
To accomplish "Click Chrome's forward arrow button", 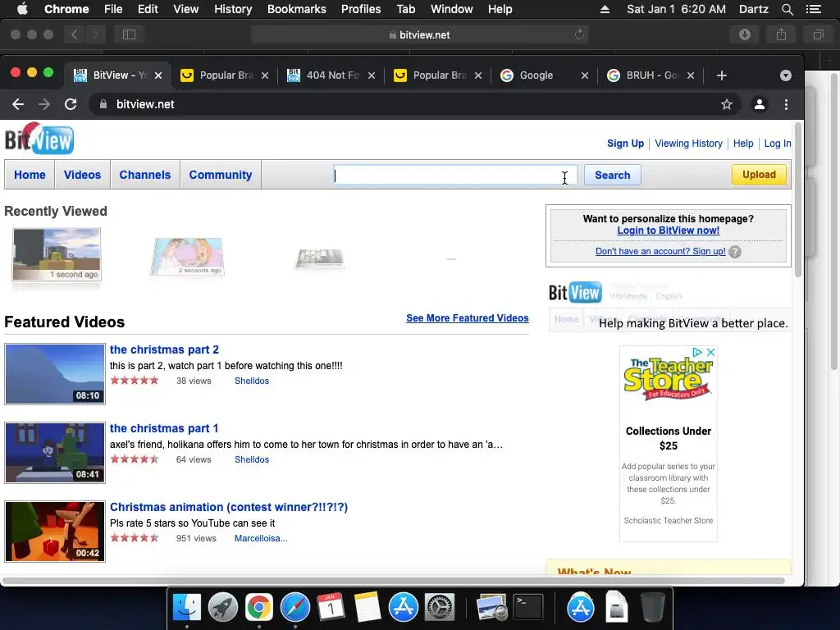I will [x=44, y=104].
